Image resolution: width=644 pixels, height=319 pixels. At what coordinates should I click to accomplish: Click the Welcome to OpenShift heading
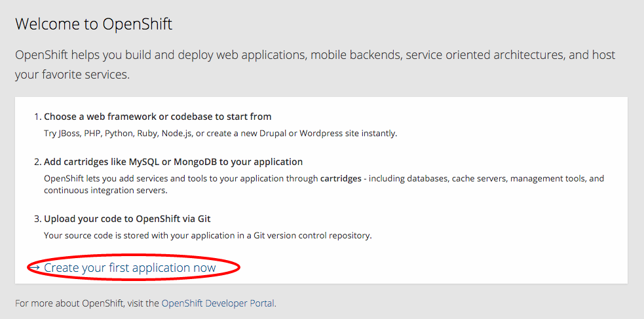pyautogui.click(x=94, y=25)
